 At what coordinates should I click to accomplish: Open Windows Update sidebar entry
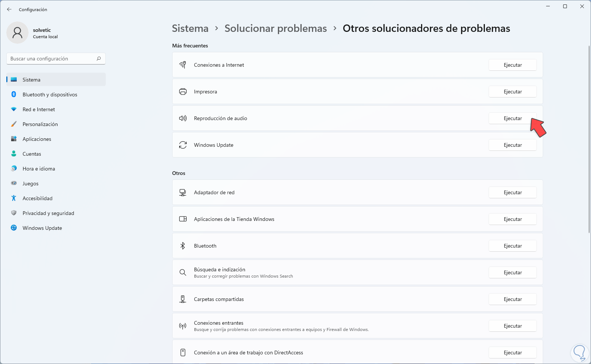(x=42, y=228)
